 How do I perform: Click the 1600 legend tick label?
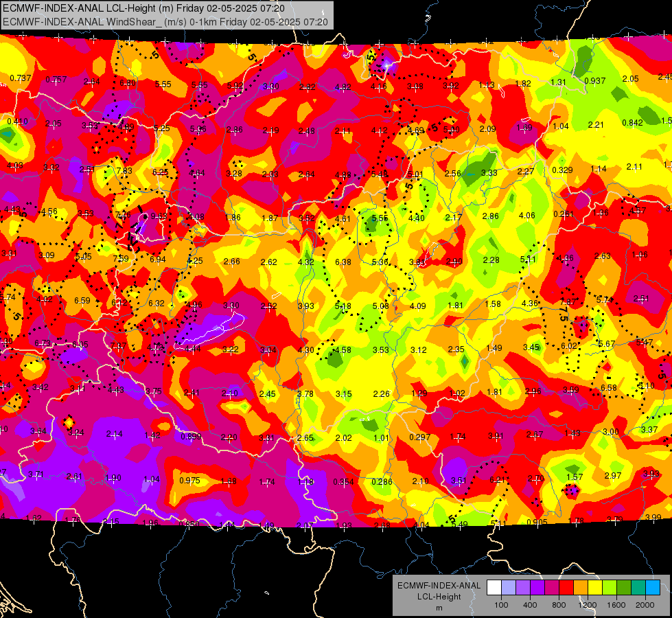616,605
